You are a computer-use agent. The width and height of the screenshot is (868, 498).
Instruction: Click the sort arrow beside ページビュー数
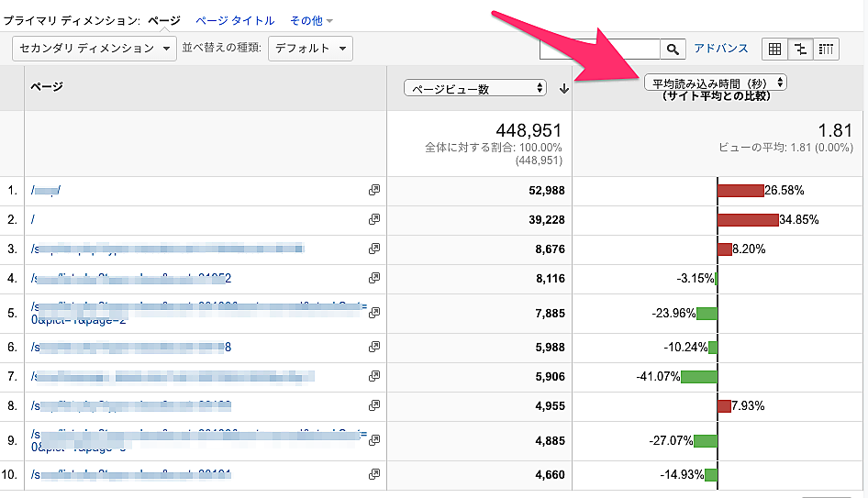click(x=563, y=89)
